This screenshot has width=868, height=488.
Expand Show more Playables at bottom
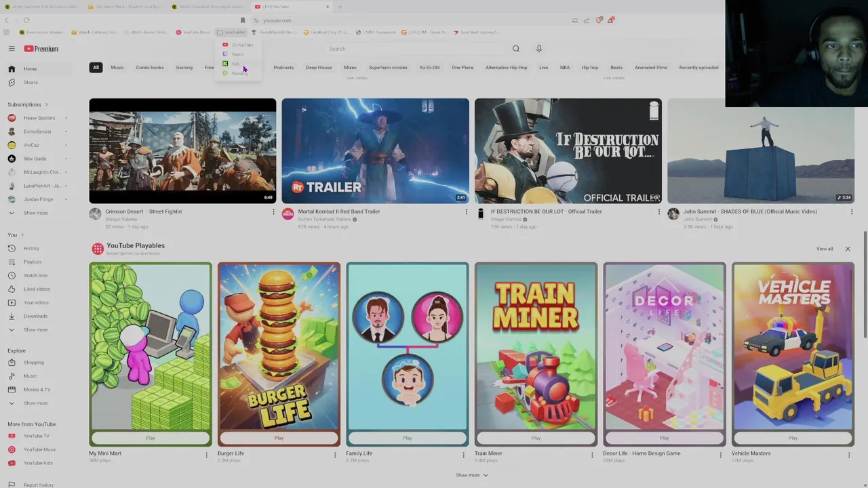(471, 475)
